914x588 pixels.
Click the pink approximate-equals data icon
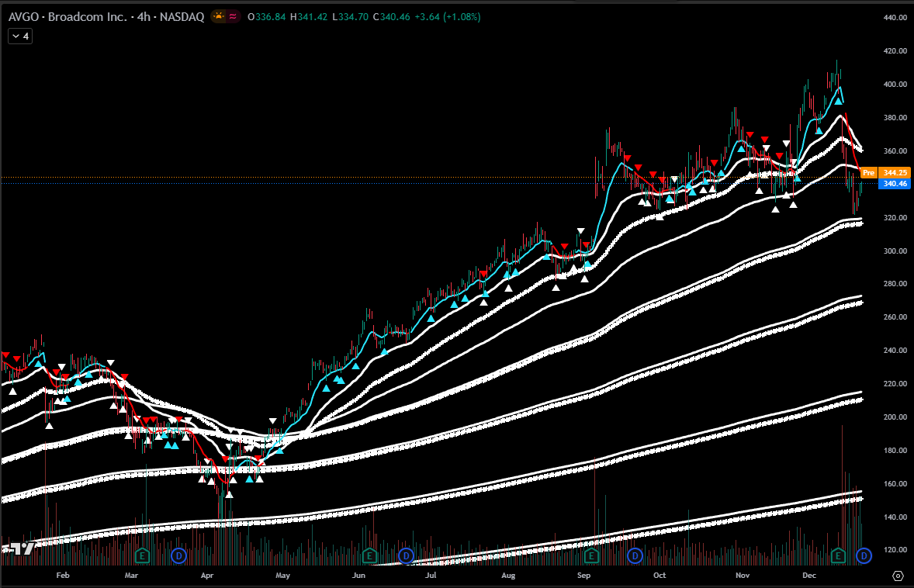[234, 16]
